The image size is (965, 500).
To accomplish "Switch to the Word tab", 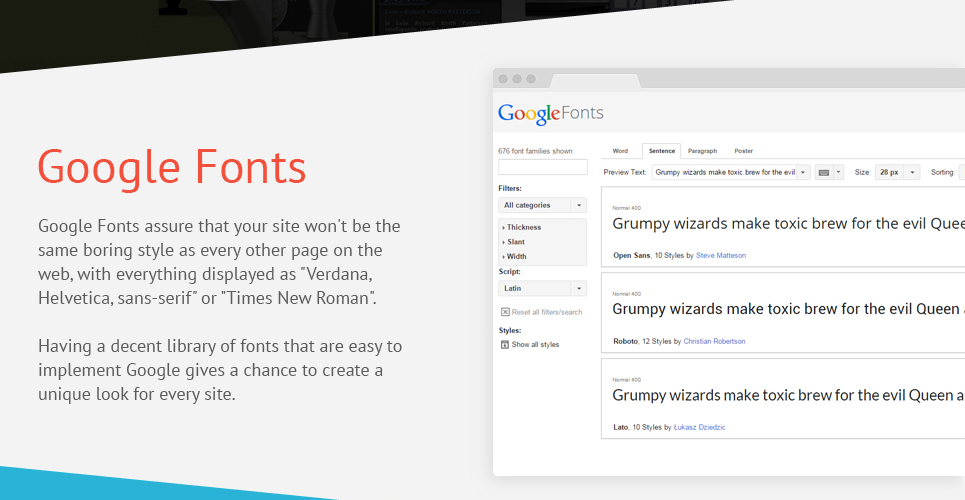I will click(620, 151).
